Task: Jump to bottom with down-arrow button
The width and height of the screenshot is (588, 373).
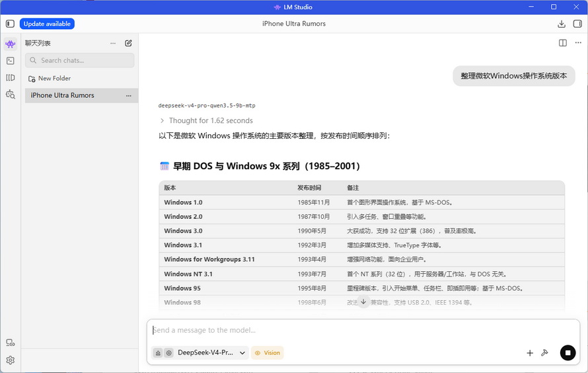Action: (x=363, y=302)
